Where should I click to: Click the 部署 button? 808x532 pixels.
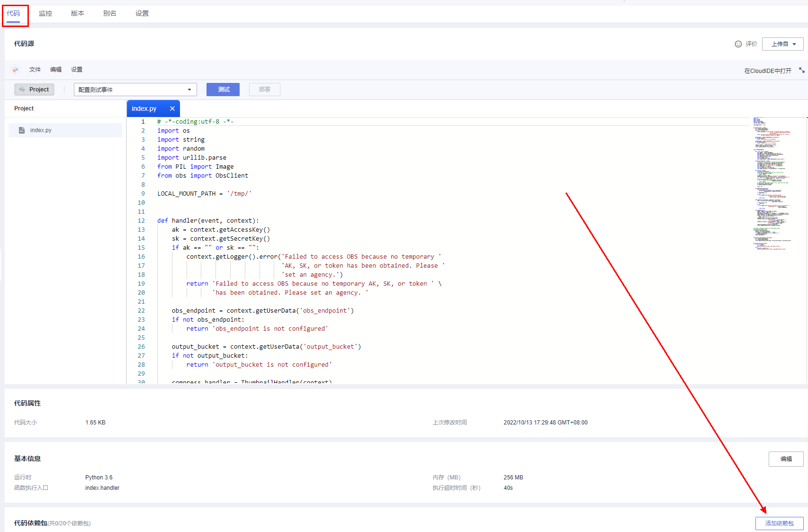pyautogui.click(x=265, y=90)
